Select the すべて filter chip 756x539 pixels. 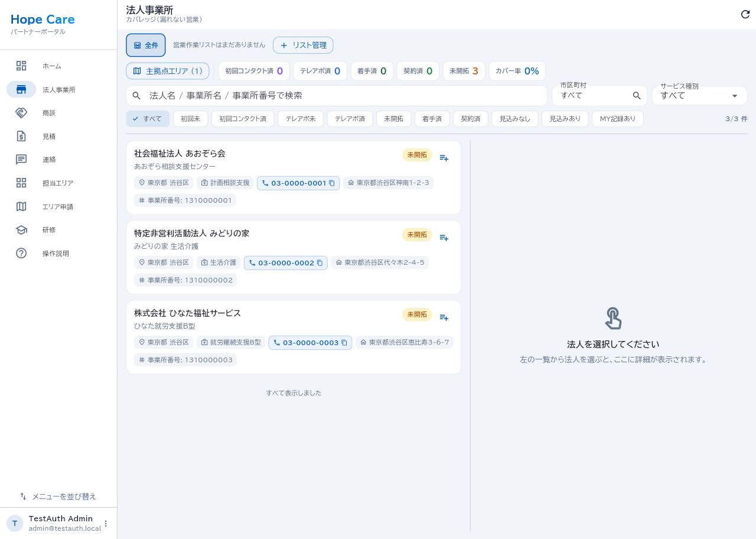148,119
